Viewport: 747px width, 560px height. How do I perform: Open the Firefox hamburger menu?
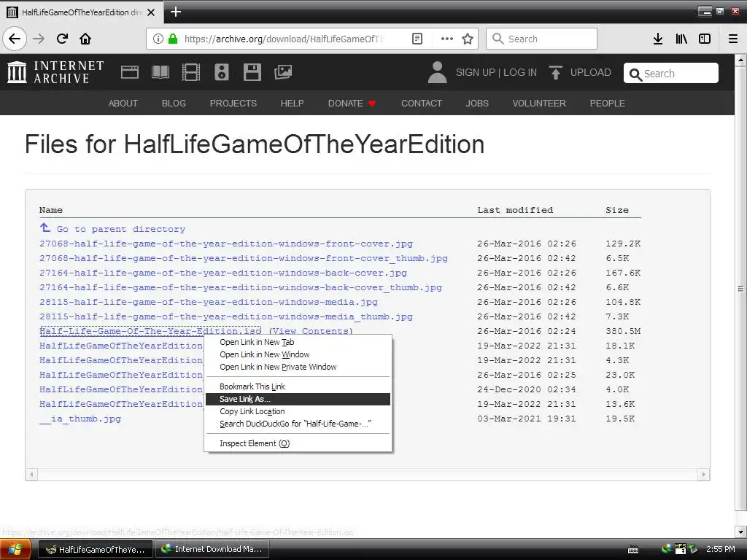[x=733, y=39]
